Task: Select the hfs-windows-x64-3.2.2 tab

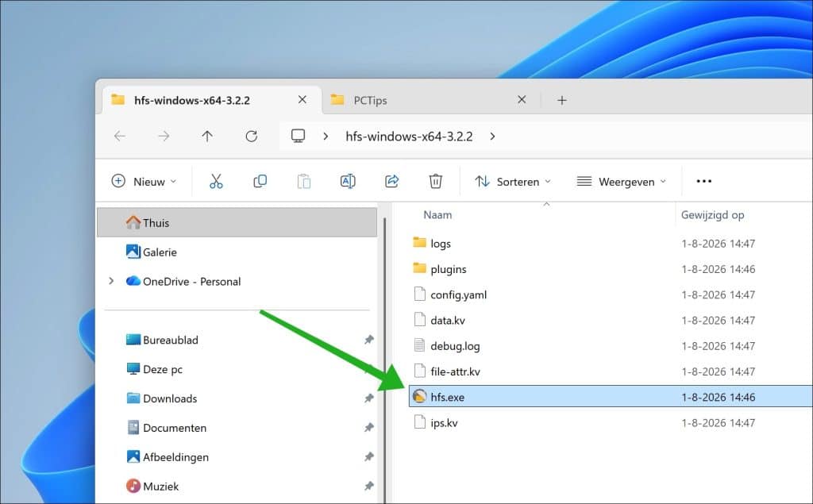Action: pyautogui.click(x=211, y=100)
